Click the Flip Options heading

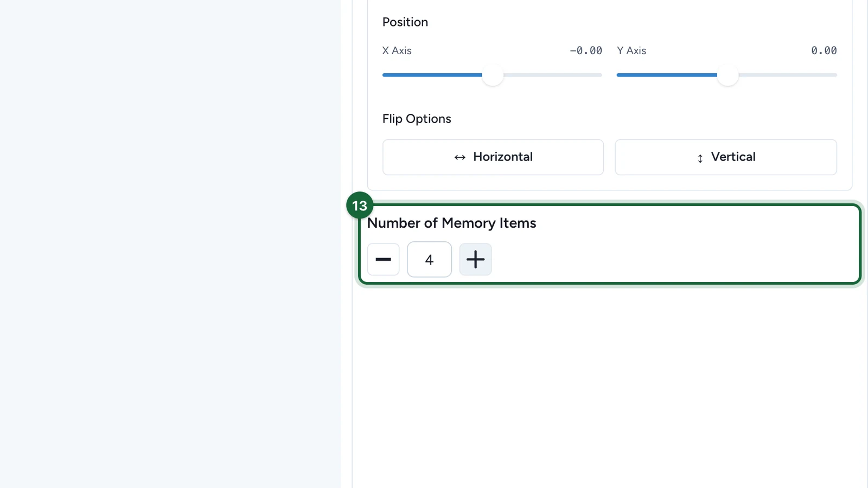tap(417, 119)
